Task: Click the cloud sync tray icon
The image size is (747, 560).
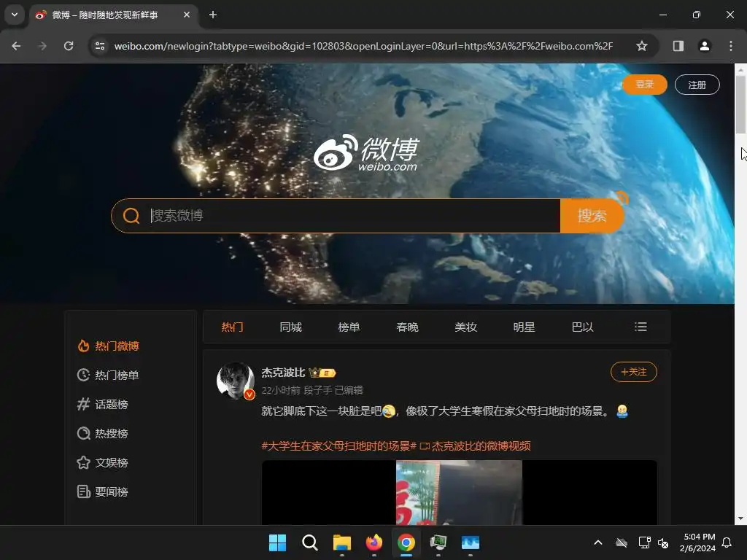Action: point(622,542)
